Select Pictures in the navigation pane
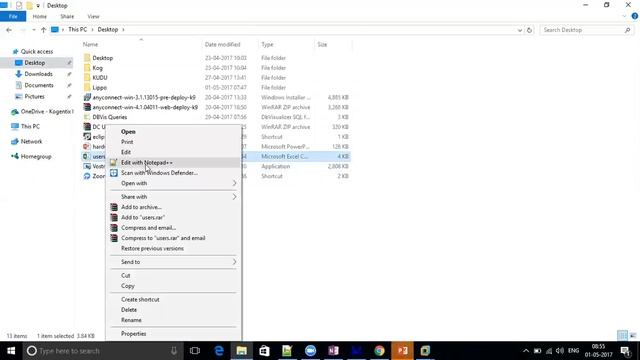The width and height of the screenshot is (640, 360). pyautogui.click(x=34, y=97)
